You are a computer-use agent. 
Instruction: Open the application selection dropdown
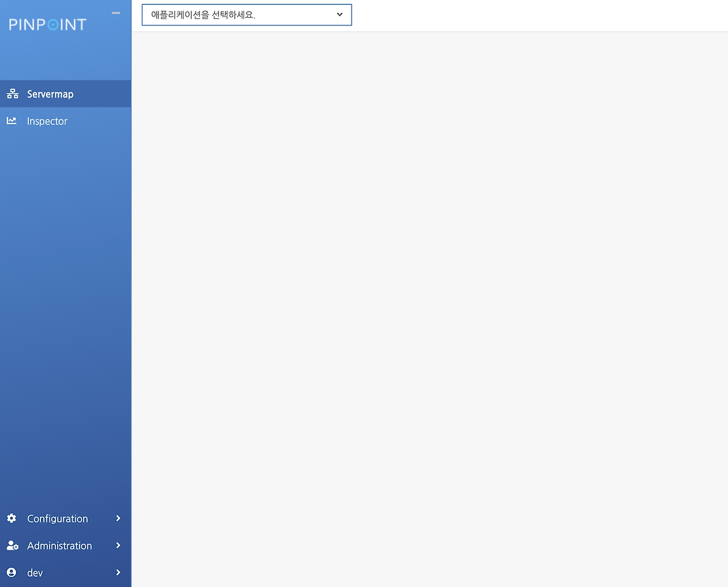point(247,15)
